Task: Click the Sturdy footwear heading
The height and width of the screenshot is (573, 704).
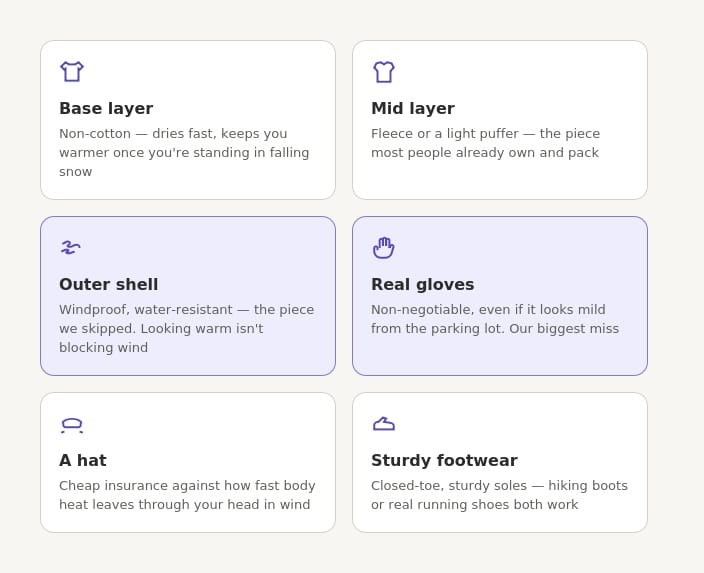Action: [x=444, y=460]
